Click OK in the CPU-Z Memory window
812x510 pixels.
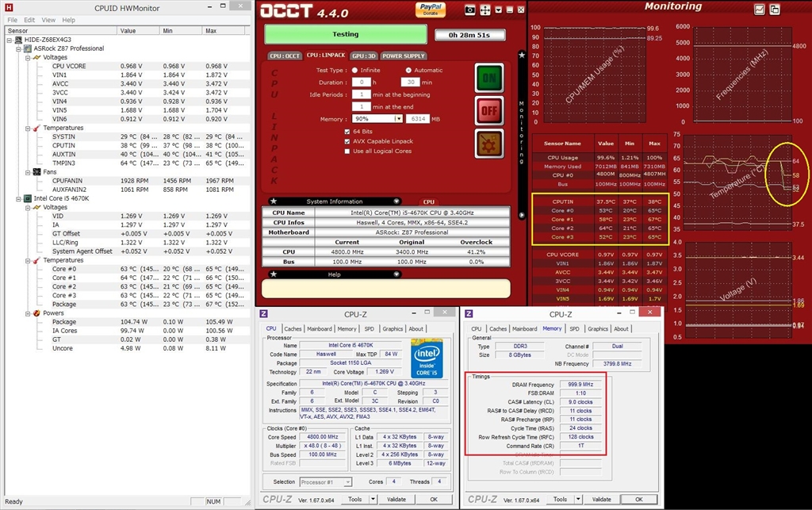639,499
